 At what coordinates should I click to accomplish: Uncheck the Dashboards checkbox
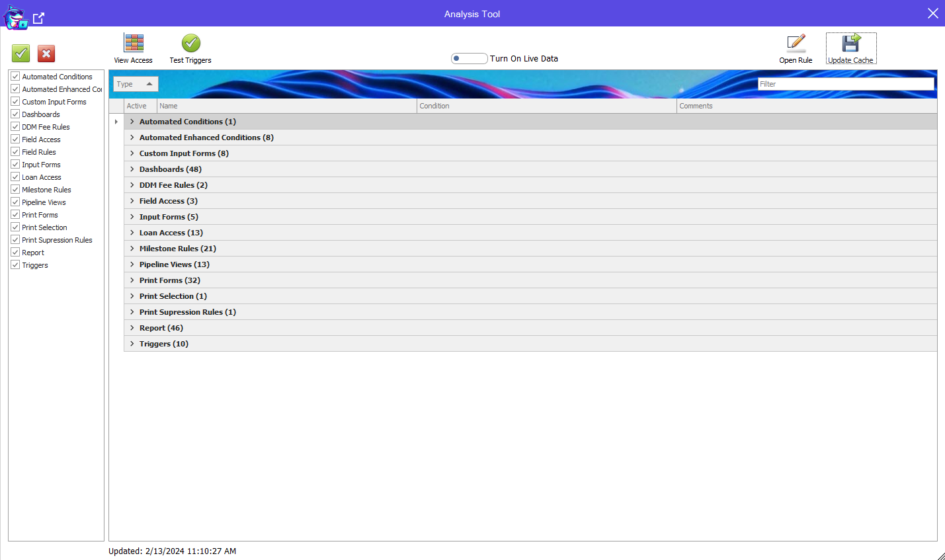15,114
